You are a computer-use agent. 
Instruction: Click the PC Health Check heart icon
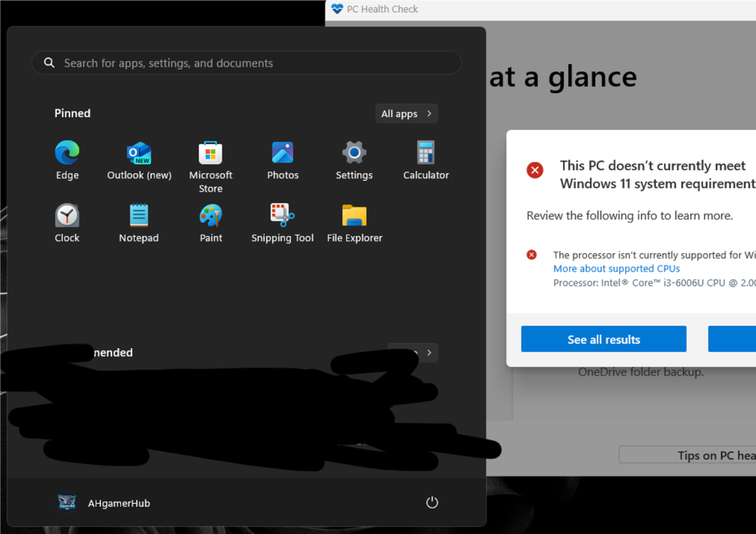pyautogui.click(x=337, y=9)
